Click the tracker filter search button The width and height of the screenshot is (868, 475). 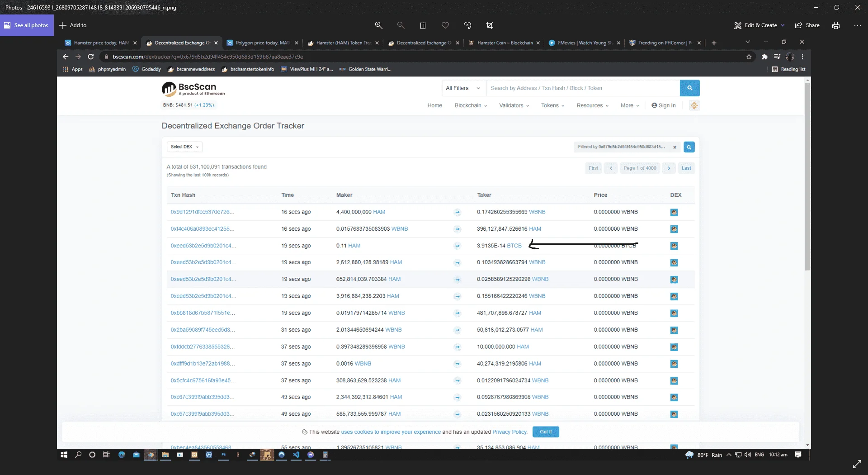(689, 147)
